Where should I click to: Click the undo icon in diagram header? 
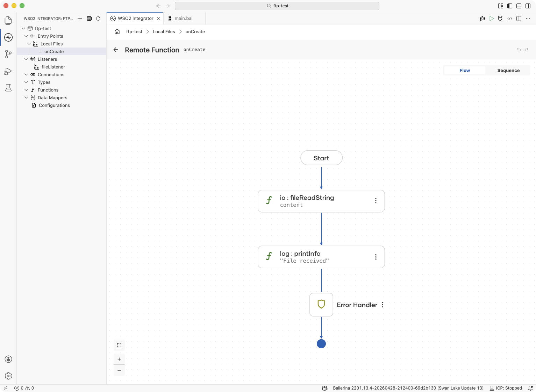(x=519, y=50)
